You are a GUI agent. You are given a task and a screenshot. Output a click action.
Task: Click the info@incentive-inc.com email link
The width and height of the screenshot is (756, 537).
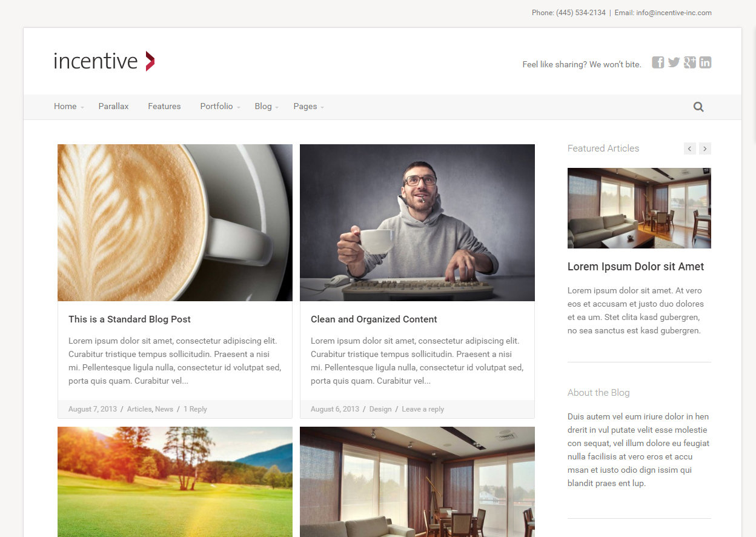tap(674, 13)
